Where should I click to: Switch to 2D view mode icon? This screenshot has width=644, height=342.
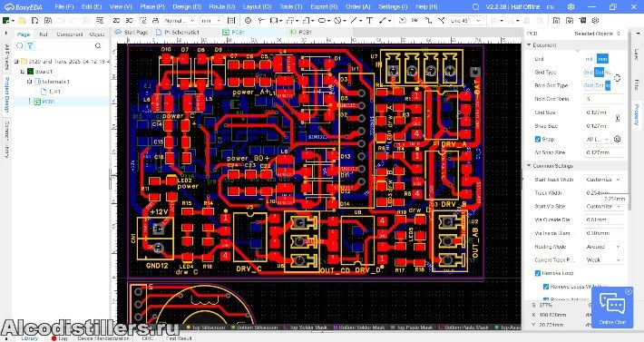(116, 20)
